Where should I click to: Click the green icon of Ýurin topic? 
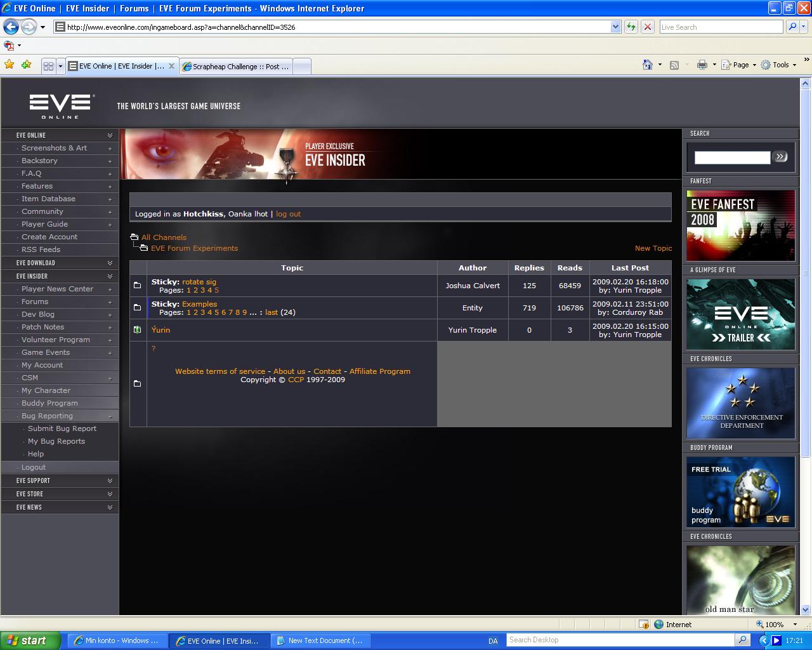(138, 330)
